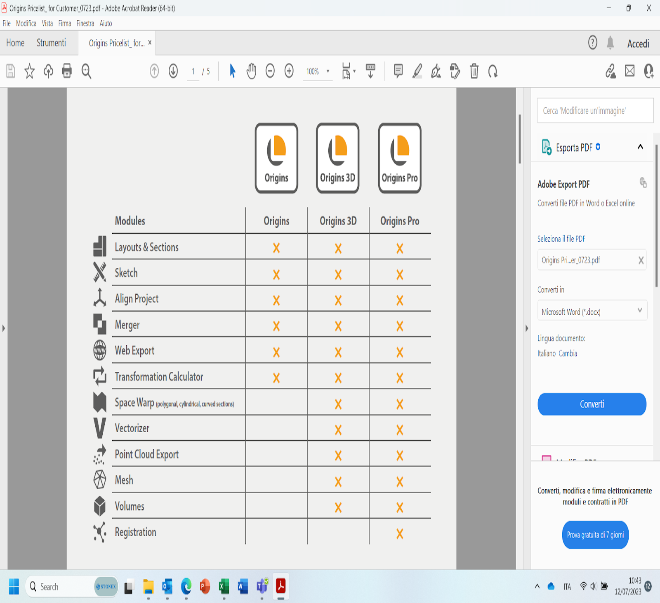This screenshot has height=603, width=660.
Task: Open the help question mark icon
Action: [592, 43]
